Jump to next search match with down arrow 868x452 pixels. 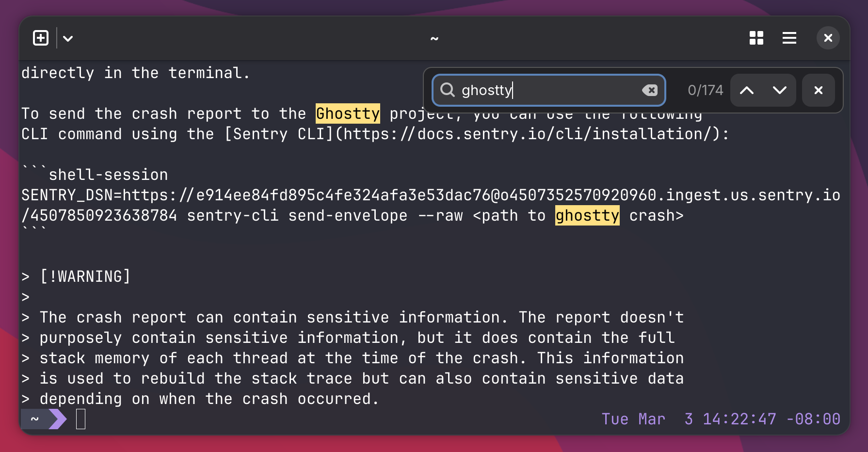coord(779,90)
